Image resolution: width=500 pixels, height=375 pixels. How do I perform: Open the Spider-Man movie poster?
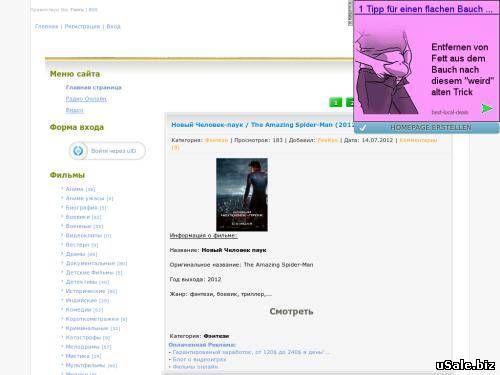coord(242,194)
